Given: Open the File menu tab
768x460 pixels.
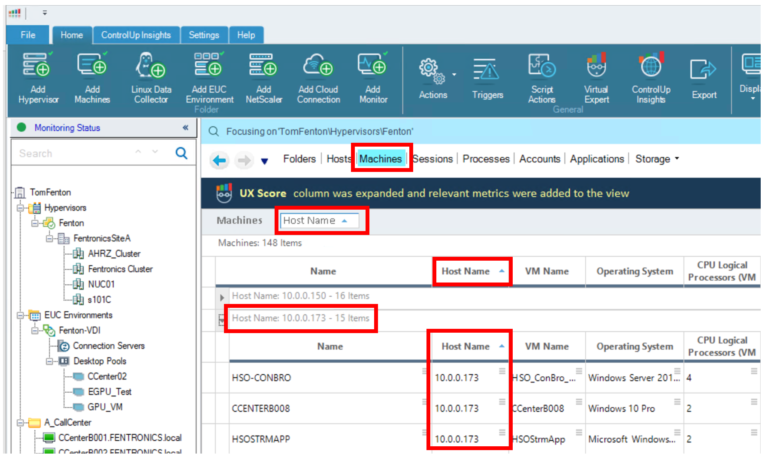Looking at the screenshot, I should pos(28,35).
